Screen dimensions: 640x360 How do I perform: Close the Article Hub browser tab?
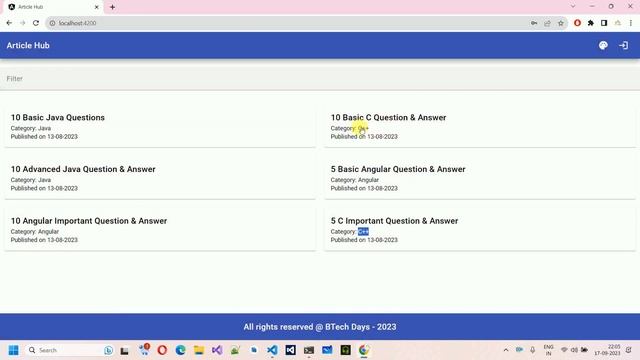point(97,7)
